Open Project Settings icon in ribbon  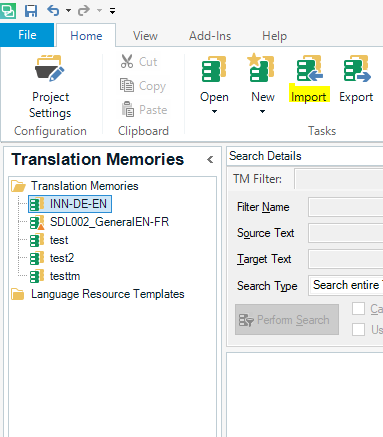(x=50, y=69)
